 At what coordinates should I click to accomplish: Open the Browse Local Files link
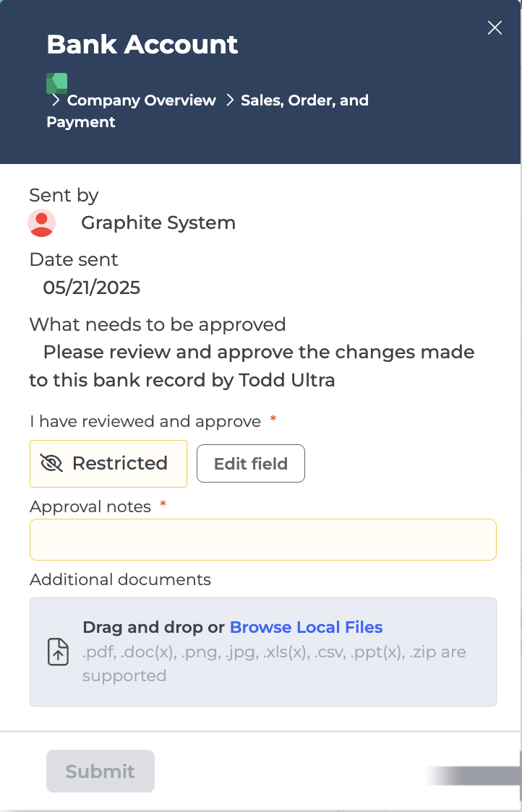(x=306, y=627)
